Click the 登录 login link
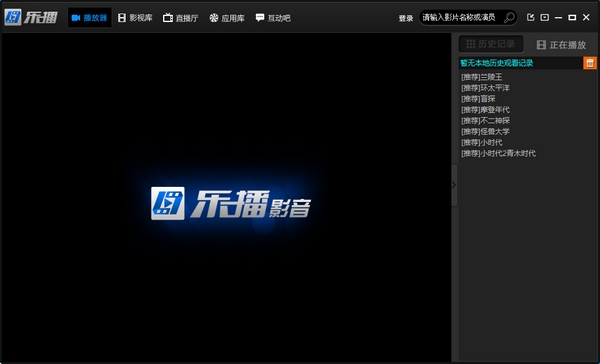The image size is (600, 364). coord(406,18)
